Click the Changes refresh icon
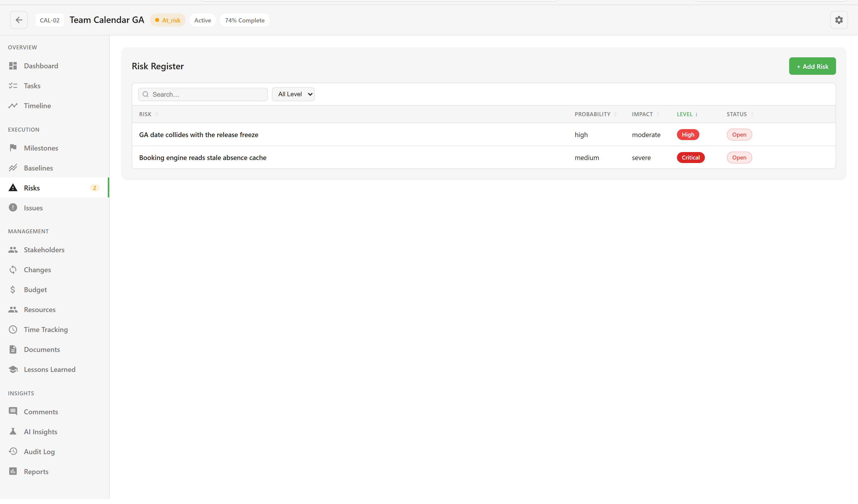 tap(13, 270)
